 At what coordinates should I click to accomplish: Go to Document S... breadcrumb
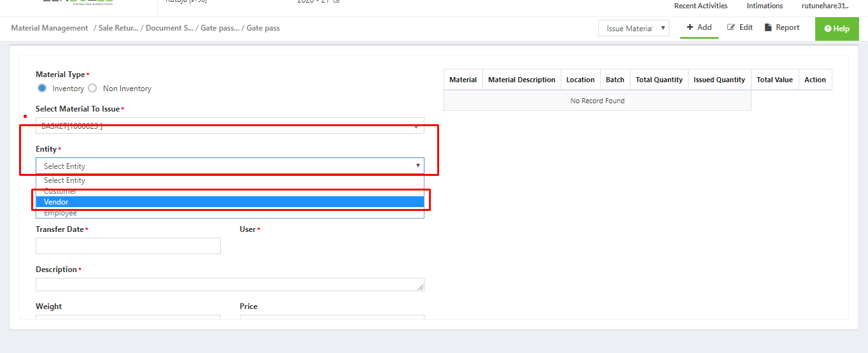169,28
